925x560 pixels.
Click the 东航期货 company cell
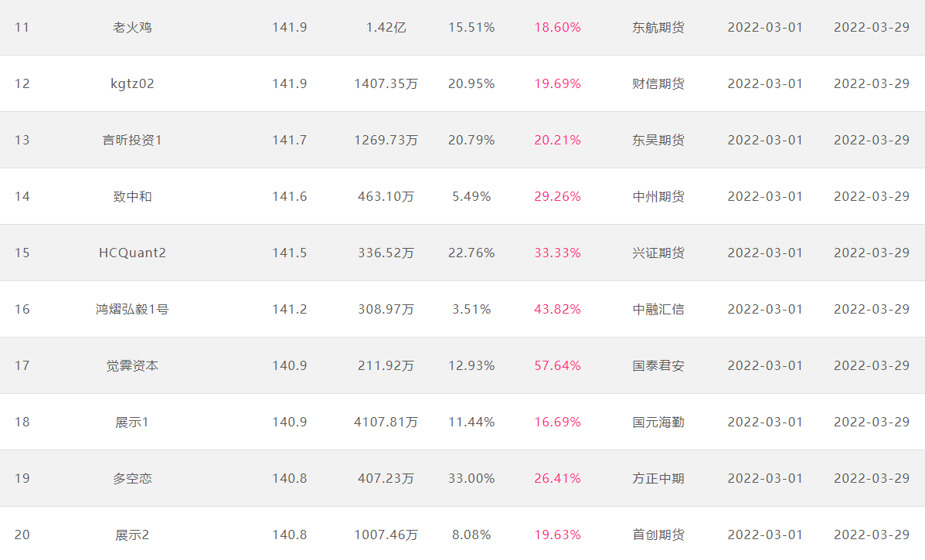658,27
